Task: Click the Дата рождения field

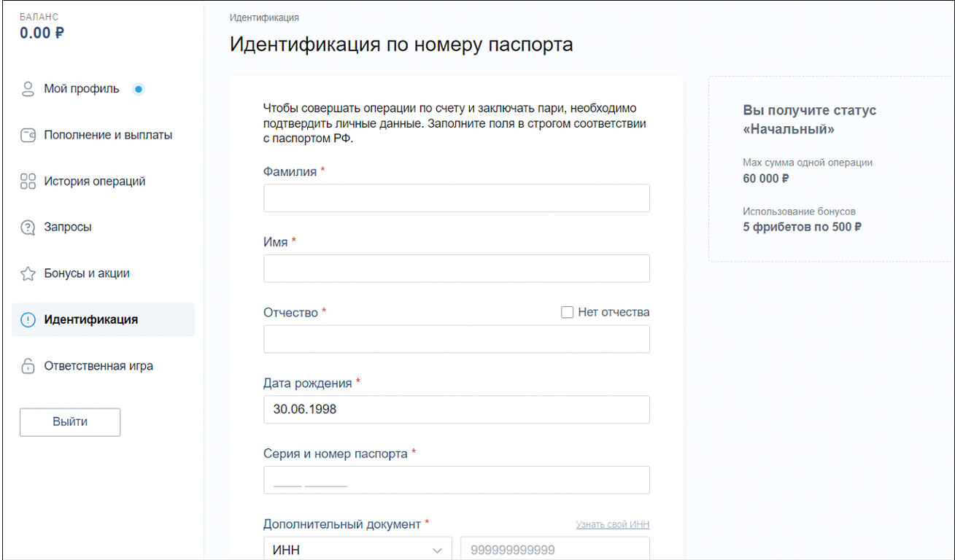Action: 457,410
